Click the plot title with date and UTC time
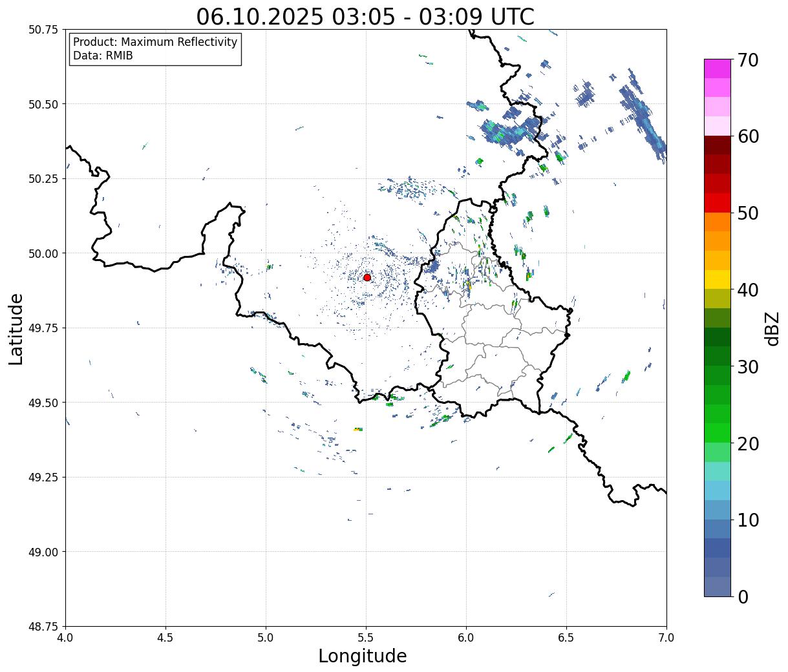 365,16
